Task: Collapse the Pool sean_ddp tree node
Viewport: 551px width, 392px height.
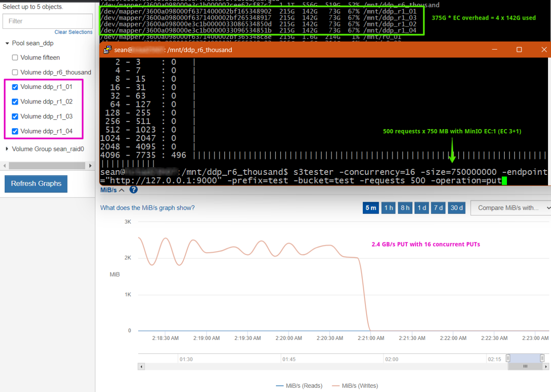Action: click(7, 44)
